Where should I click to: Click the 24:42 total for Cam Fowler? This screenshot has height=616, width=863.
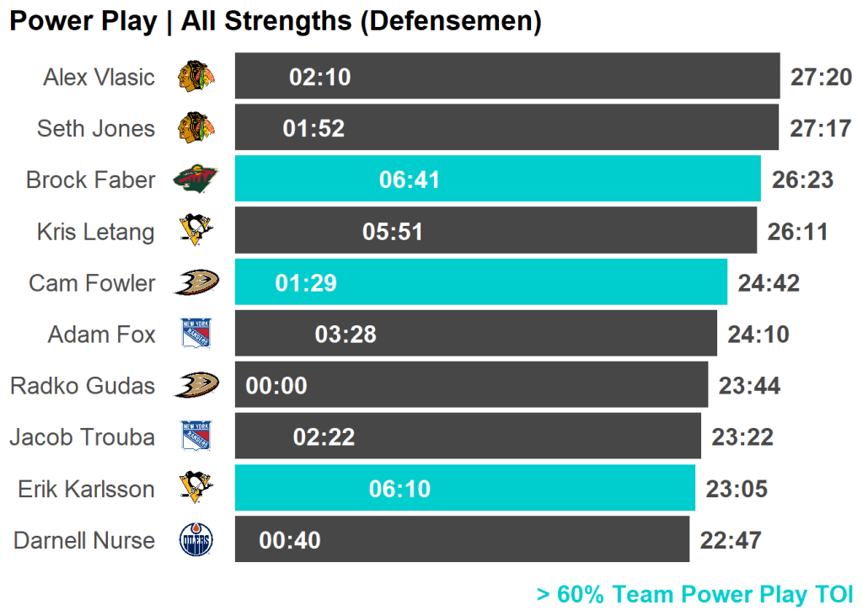(x=769, y=283)
